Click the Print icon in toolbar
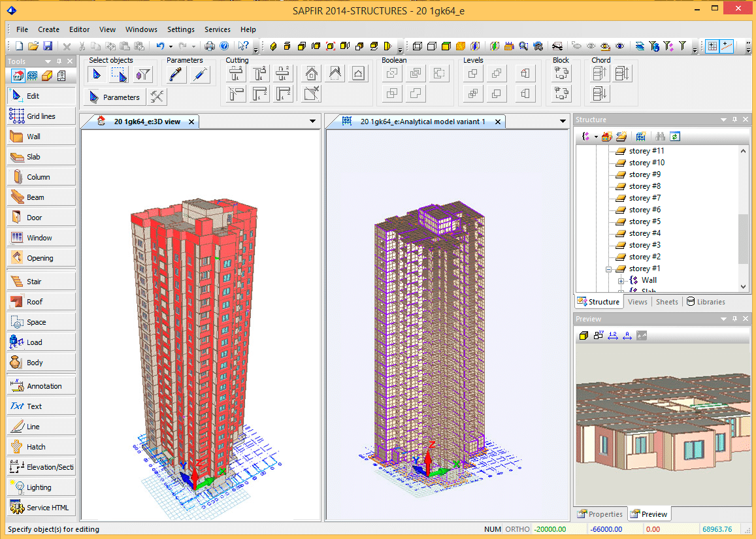 coord(210,46)
